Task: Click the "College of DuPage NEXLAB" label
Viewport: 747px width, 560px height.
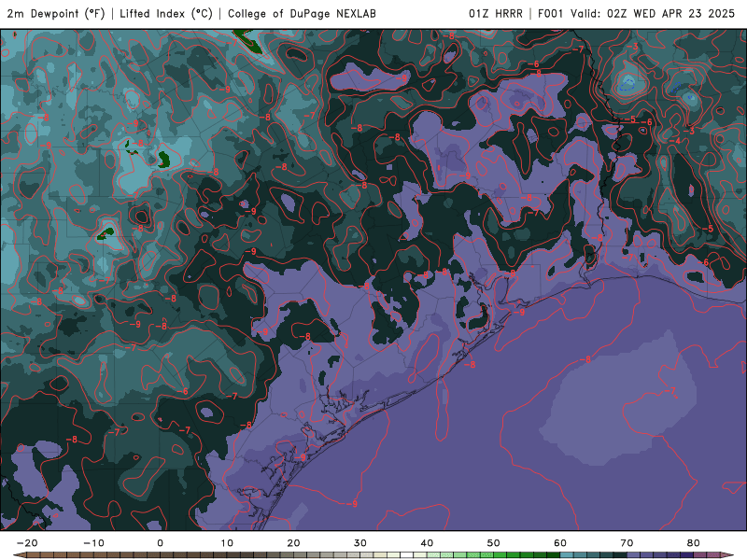Action: pos(302,14)
